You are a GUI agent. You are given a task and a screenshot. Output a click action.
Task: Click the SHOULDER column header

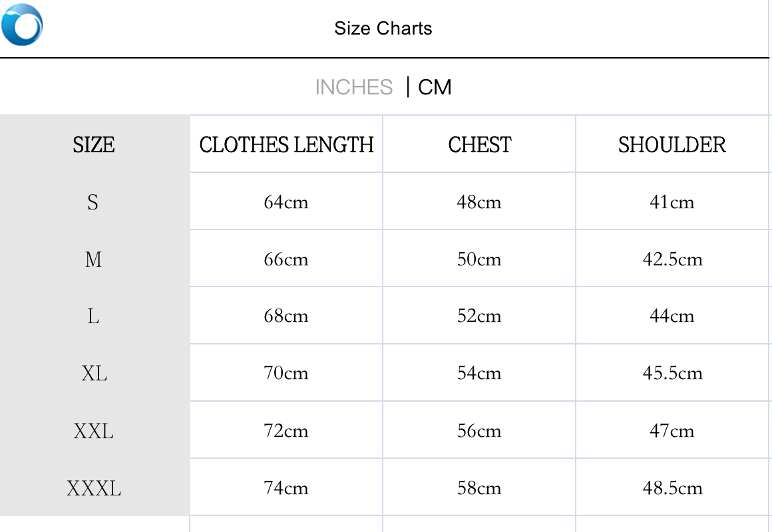672,145
